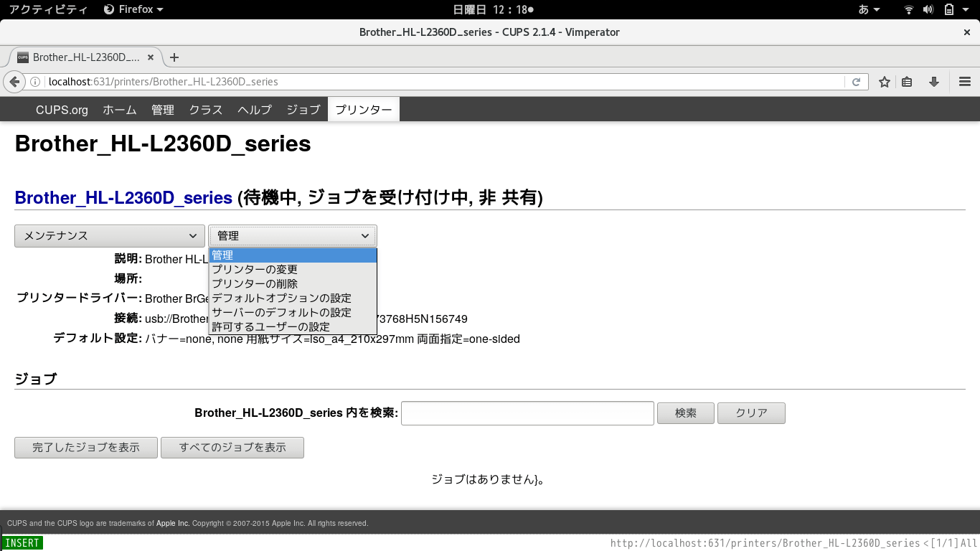The image size is (980, 551).
Task: Click the 検索 button
Action: 686,413
